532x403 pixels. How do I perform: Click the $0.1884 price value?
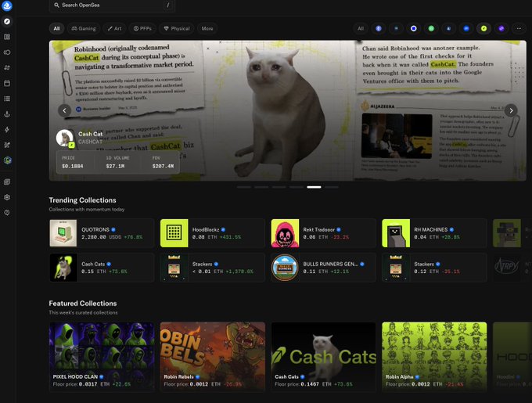click(x=73, y=166)
